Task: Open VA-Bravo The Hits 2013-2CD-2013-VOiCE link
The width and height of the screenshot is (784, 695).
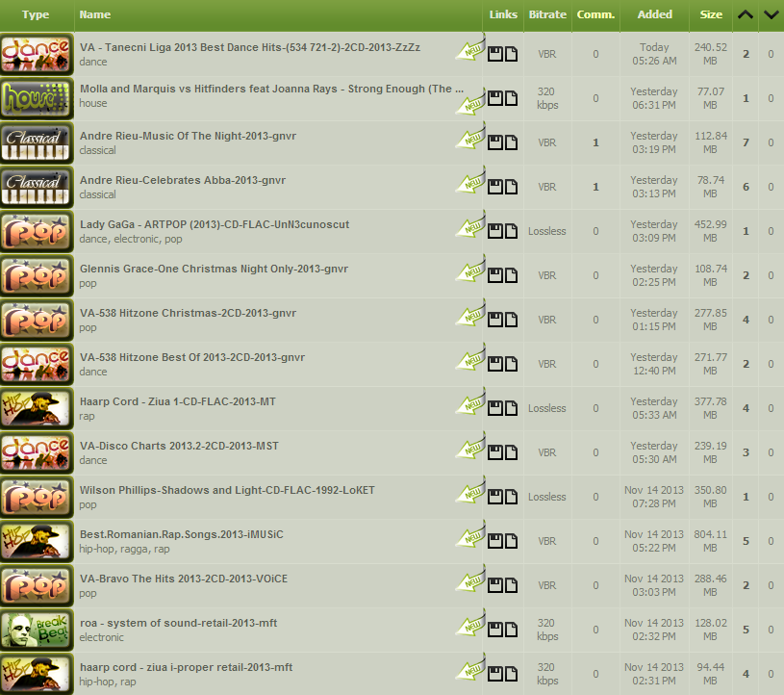Action: pyautogui.click(x=184, y=579)
